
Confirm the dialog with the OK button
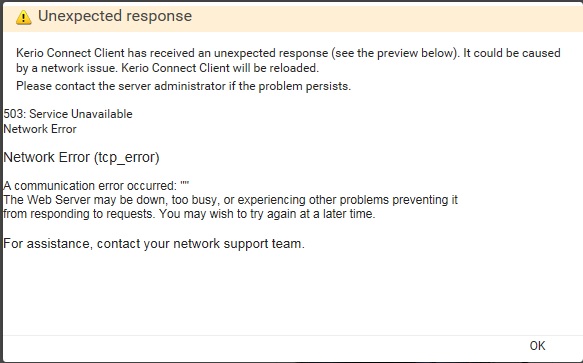[537, 346]
